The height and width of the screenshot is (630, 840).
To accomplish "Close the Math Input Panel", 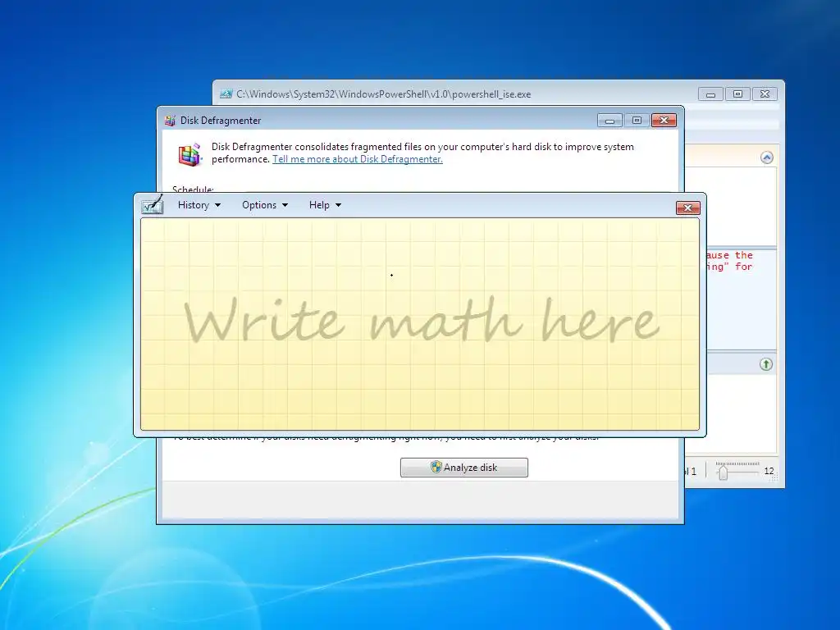I will (x=688, y=208).
